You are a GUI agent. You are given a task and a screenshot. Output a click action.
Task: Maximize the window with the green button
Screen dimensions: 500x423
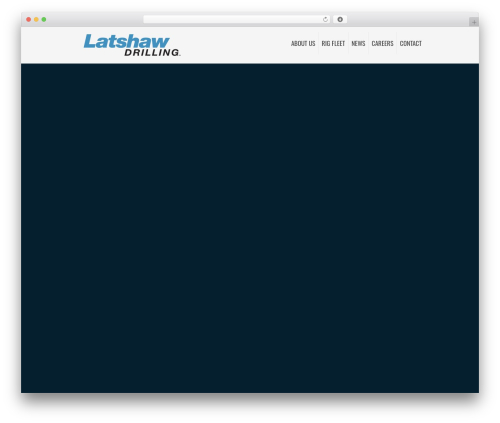click(44, 19)
